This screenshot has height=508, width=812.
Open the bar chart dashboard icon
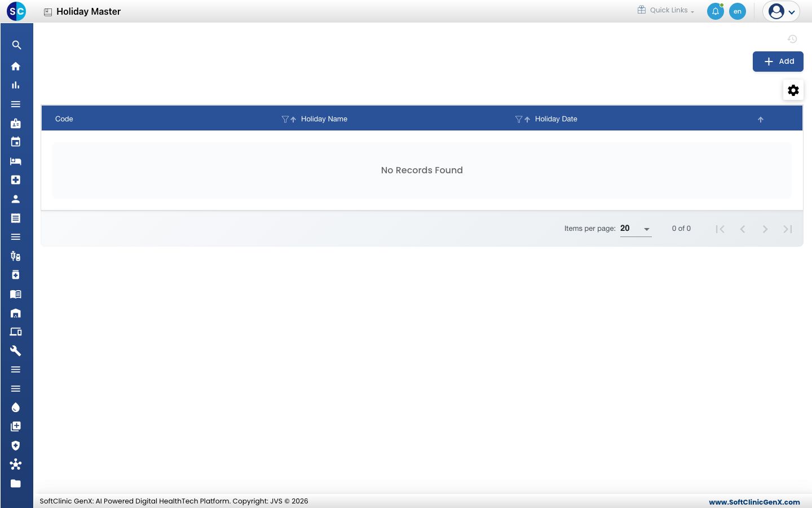(16, 85)
